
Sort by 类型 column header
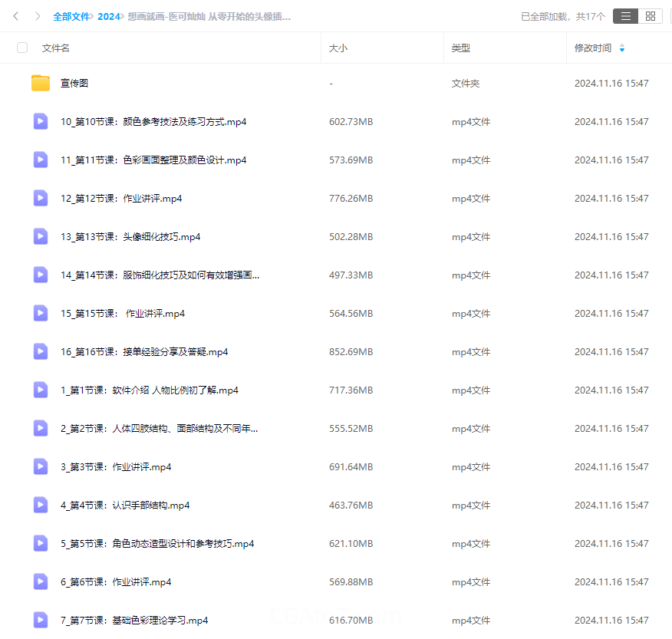pyautogui.click(x=460, y=48)
